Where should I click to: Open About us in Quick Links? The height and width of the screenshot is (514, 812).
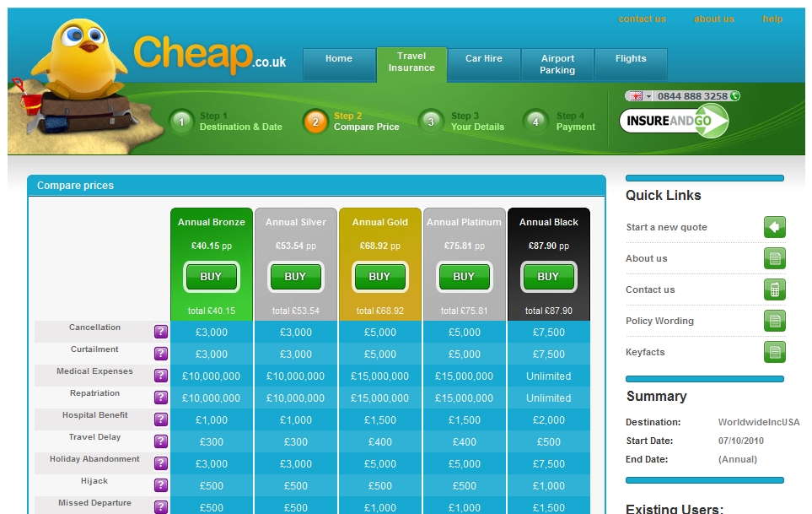coord(646,258)
